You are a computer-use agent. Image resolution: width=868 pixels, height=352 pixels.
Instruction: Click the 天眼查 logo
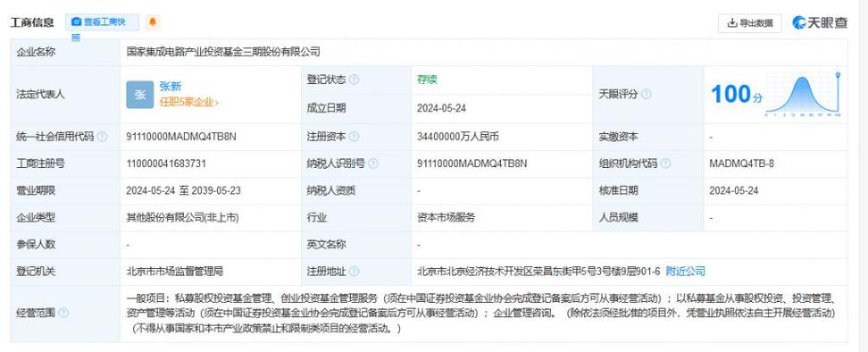coord(820,22)
